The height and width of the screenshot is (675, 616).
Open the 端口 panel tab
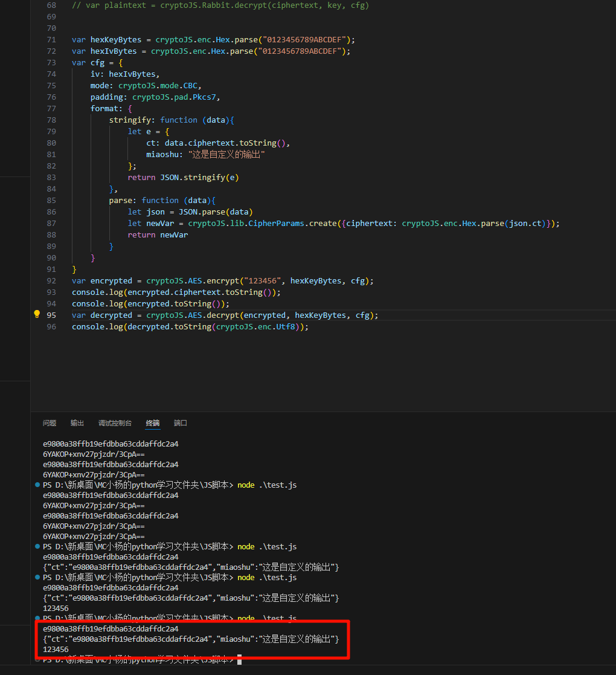[x=181, y=423]
